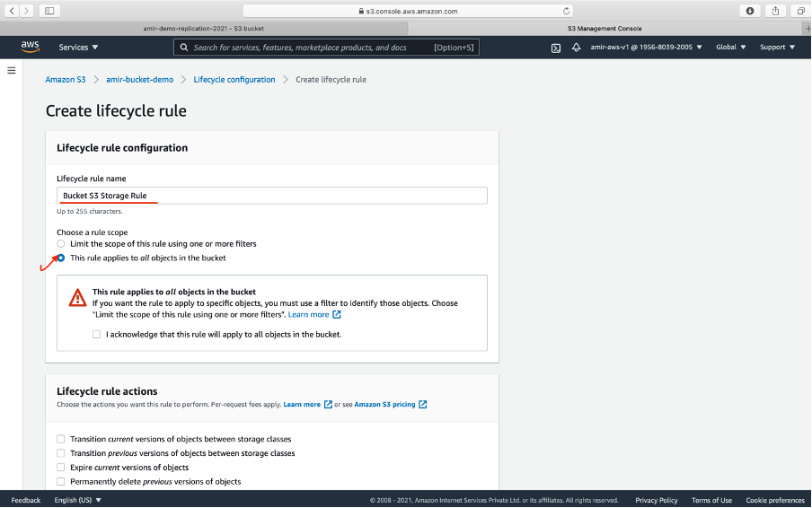Enable Transition current versions checkbox
The image size is (812, 508).
point(60,439)
